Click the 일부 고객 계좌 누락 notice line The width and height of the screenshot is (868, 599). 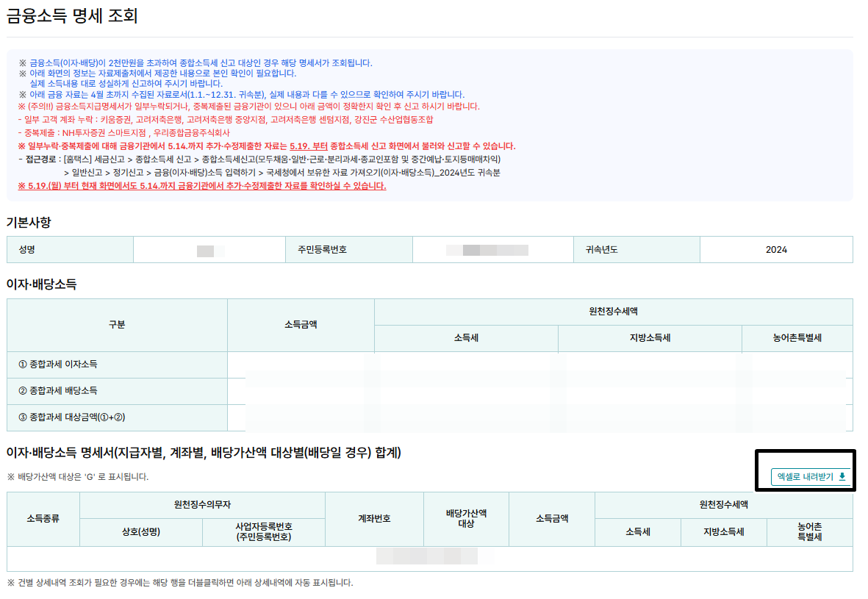pyautogui.click(x=226, y=120)
